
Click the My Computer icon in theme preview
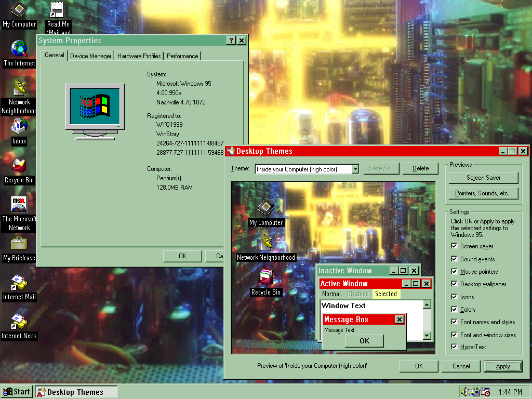point(266,208)
